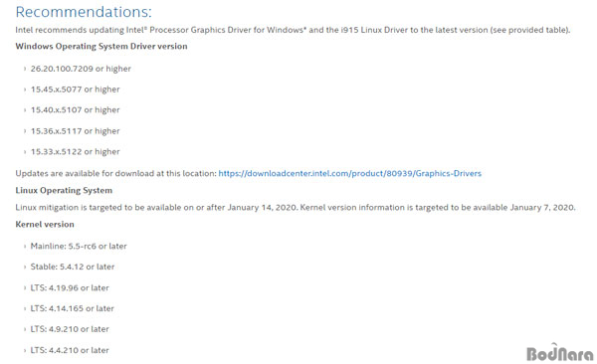Click the BodNara watermark logo
This screenshot has width=597, height=364.
pos(559,352)
